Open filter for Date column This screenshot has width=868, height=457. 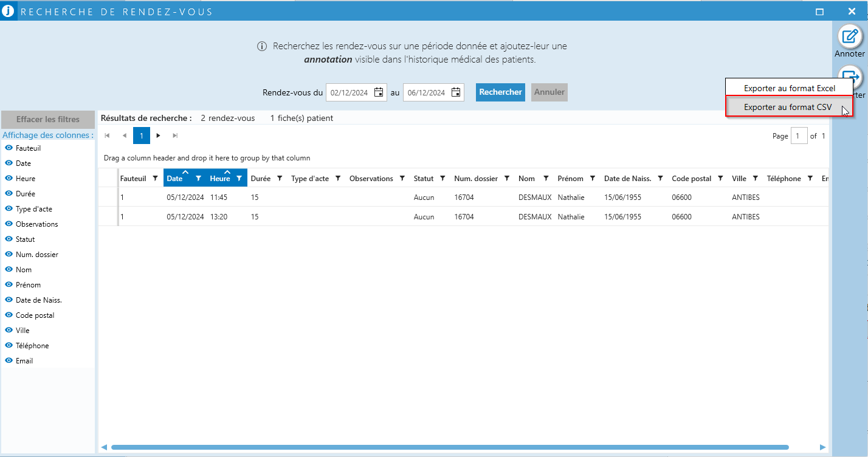[198, 179]
